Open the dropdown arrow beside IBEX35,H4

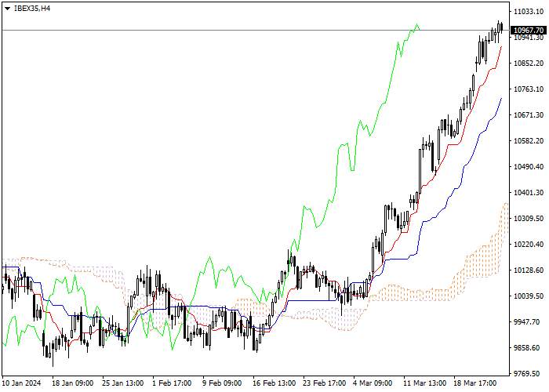pyautogui.click(x=7, y=9)
